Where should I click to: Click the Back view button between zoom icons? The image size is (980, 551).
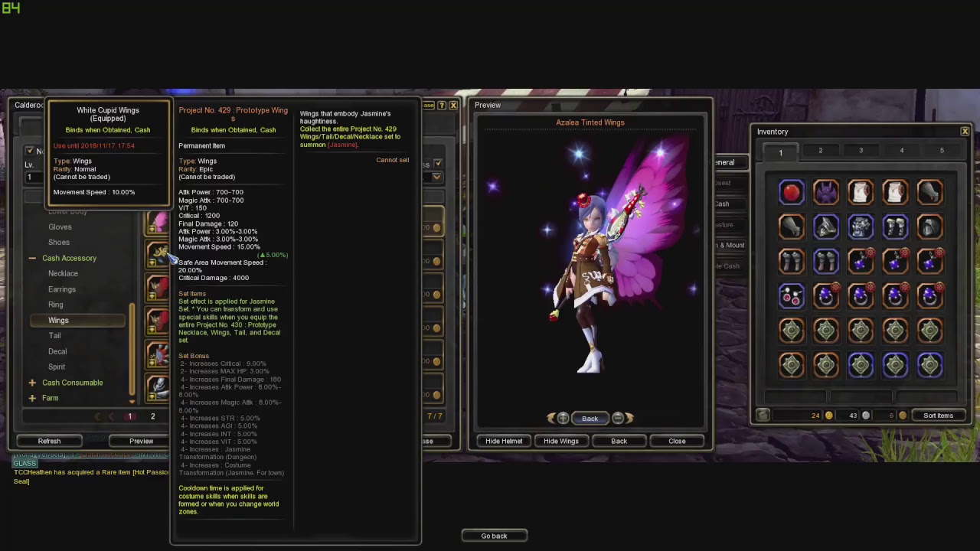tap(590, 418)
